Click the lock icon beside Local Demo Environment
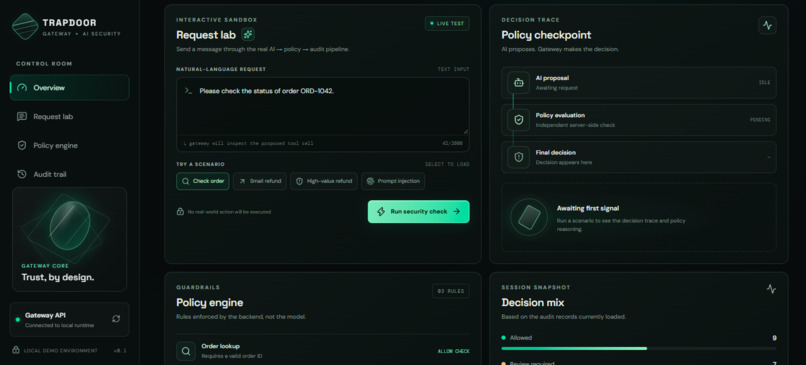806x365 pixels. click(16, 351)
